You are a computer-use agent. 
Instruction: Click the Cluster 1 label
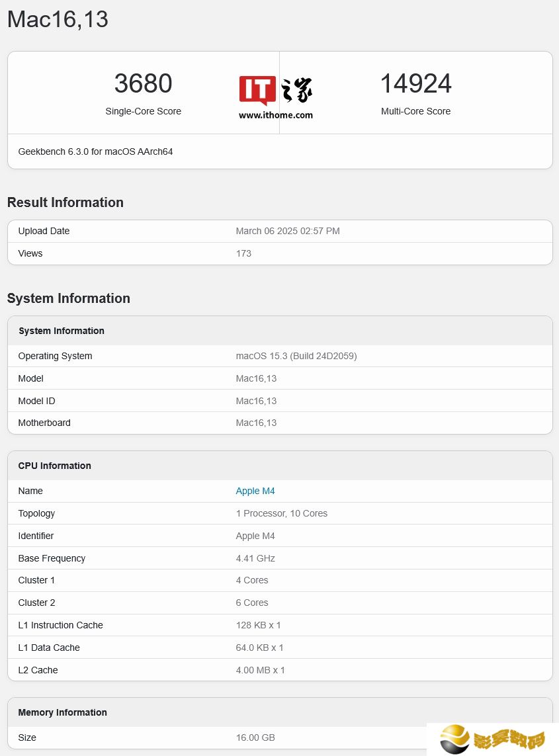click(36, 580)
